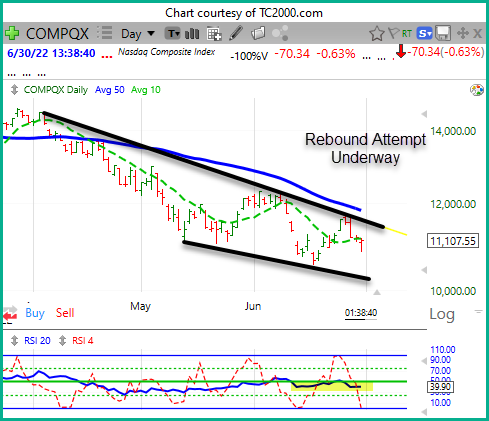This screenshot has height=421, width=489.
Task: Click the -70.34(-0.63%) change readout
Action: (446, 52)
